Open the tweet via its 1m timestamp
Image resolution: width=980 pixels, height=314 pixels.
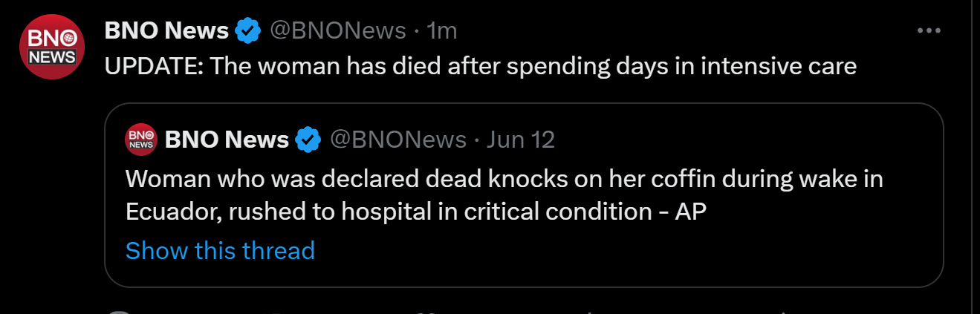pos(442,30)
